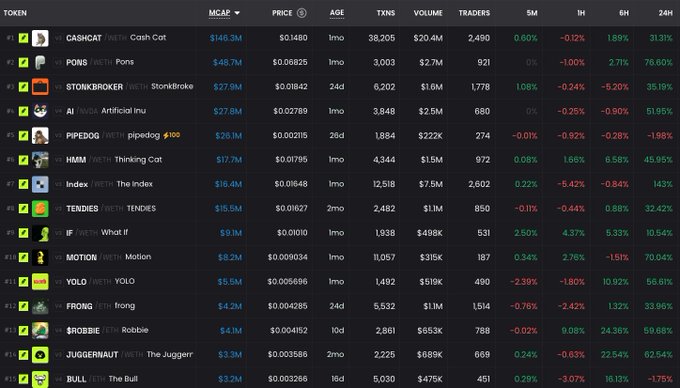Open the FRONG token logo

(x=40, y=306)
